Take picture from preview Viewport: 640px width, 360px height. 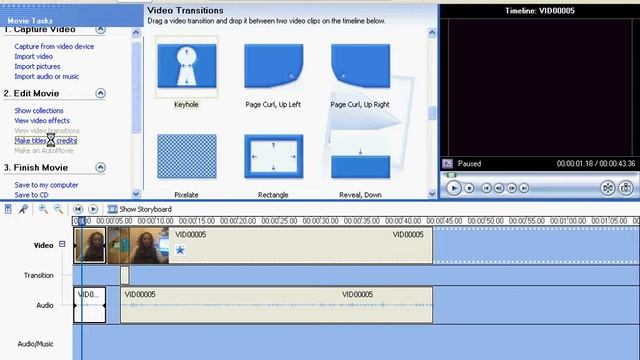626,188
